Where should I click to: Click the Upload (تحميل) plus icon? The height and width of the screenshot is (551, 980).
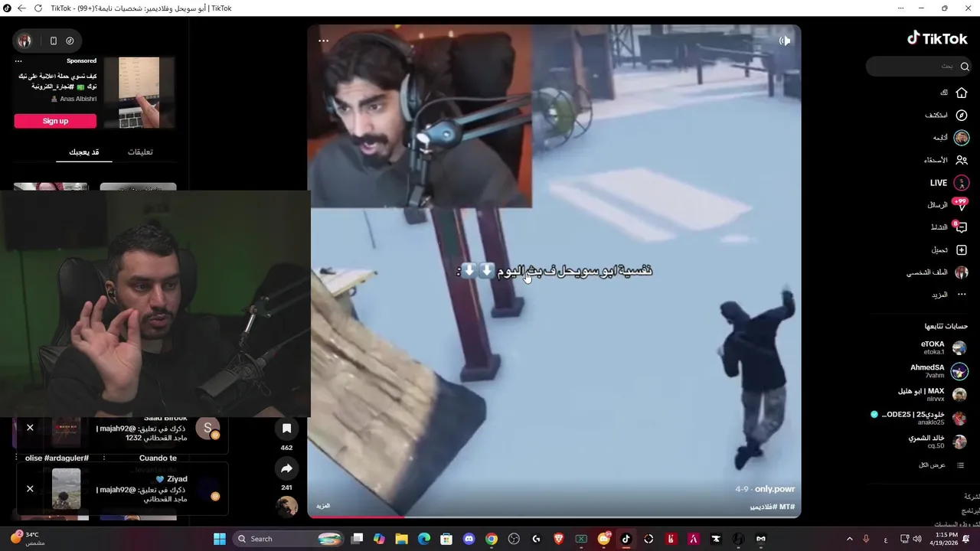click(962, 250)
